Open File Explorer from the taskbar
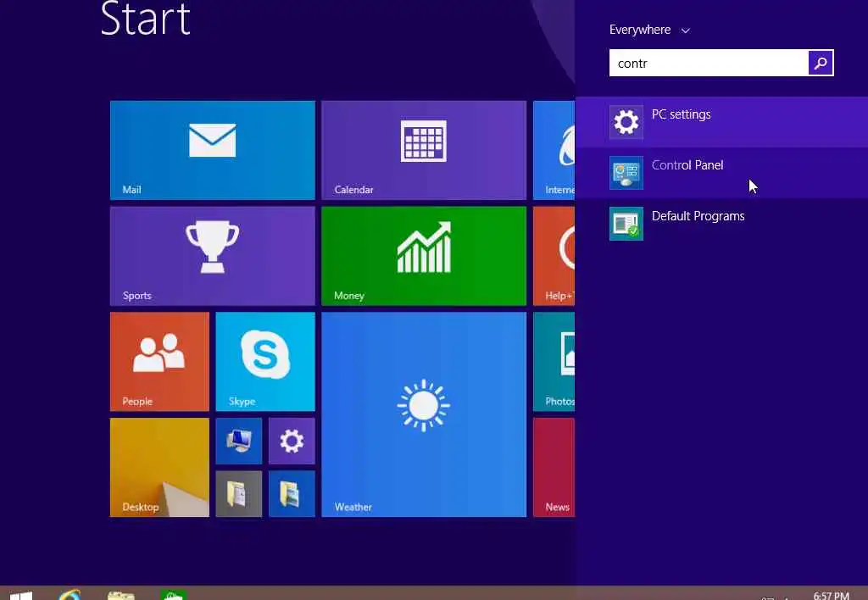This screenshot has width=868, height=600. point(121,594)
